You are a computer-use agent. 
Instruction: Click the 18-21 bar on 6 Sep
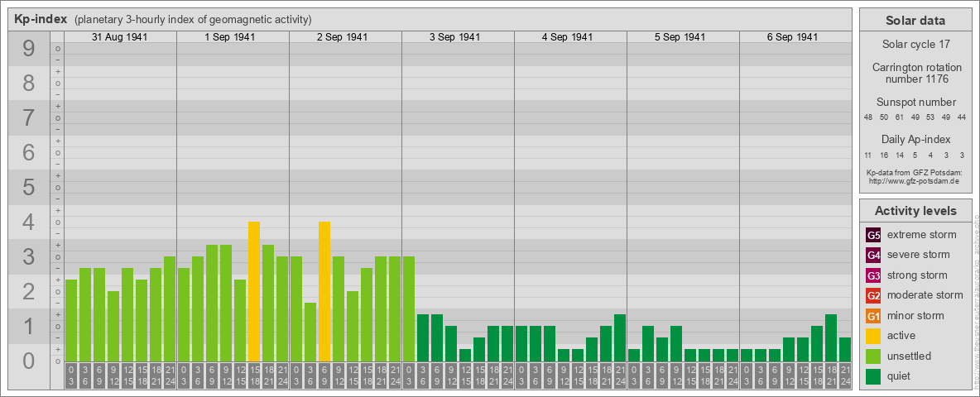pyautogui.click(x=831, y=337)
